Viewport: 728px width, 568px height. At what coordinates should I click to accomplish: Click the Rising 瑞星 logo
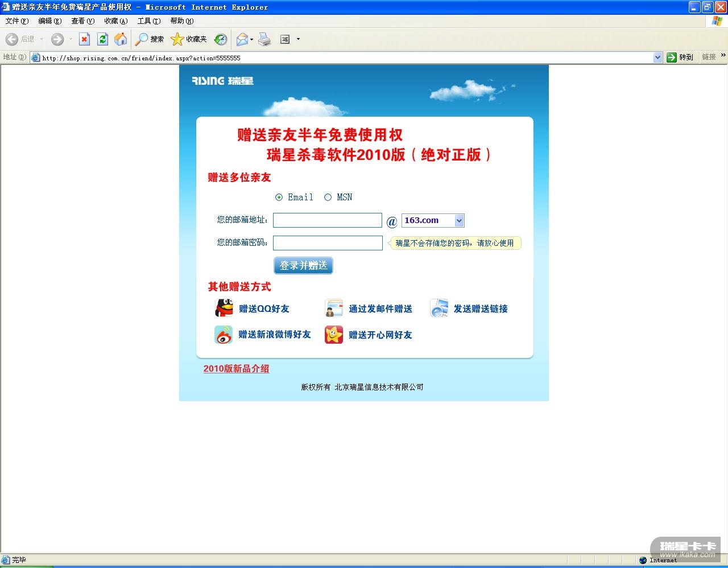pyautogui.click(x=222, y=81)
